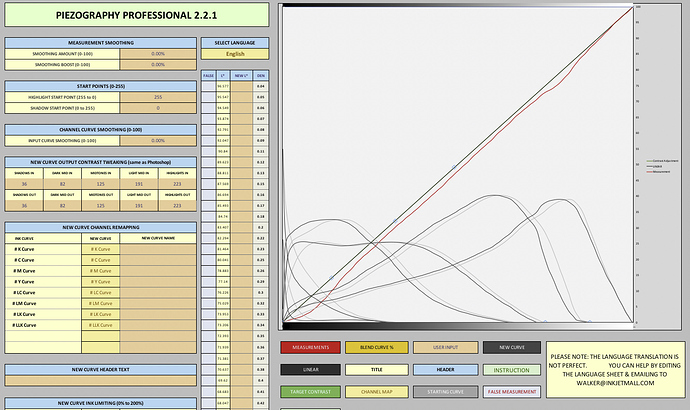Select the gray STARTING CURVE legend box
The image size is (690, 410).
pos(445,392)
